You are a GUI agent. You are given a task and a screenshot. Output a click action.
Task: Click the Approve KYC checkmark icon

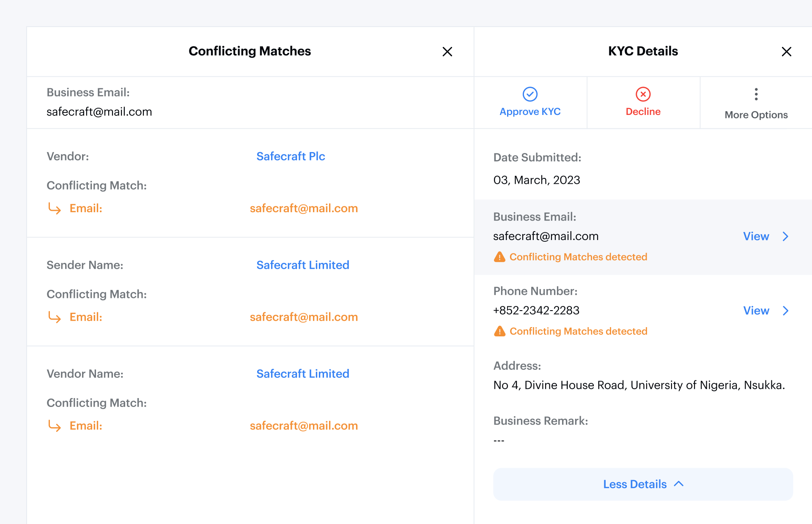pos(530,94)
